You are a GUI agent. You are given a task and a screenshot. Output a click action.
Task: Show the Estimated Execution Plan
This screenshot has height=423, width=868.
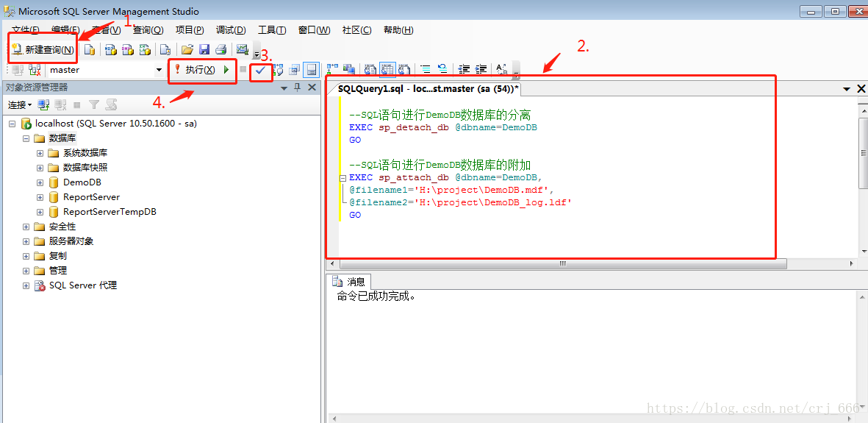(x=277, y=70)
